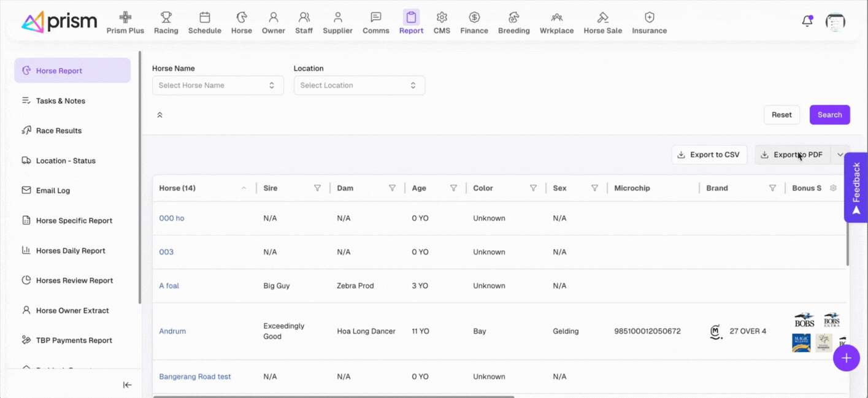The image size is (868, 398).
Task: Open the Andrum horse link
Action: click(x=172, y=331)
